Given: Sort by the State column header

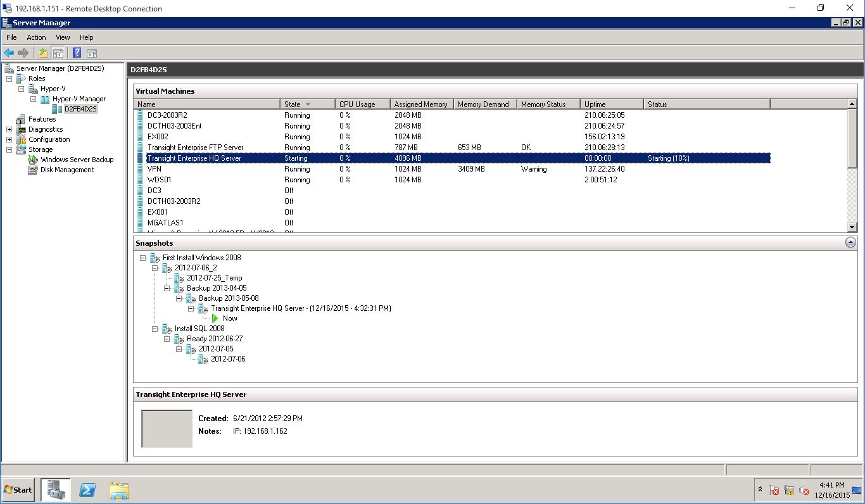Looking at the screenshot, I should [308, 104].
